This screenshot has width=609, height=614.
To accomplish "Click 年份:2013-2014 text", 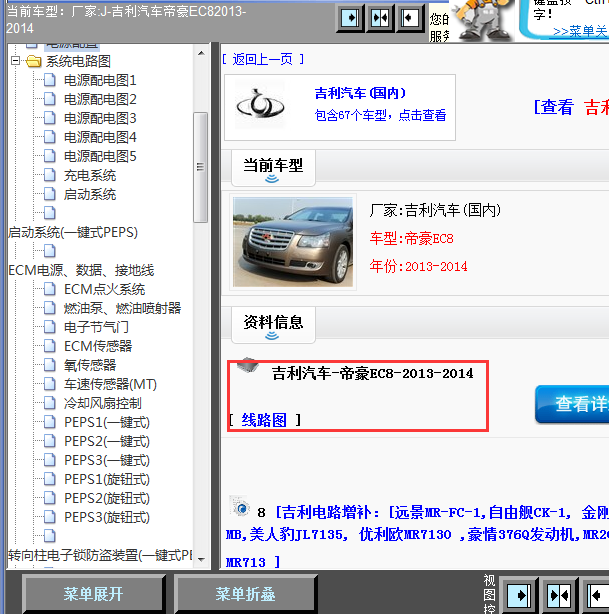I will tap(419, 267).
